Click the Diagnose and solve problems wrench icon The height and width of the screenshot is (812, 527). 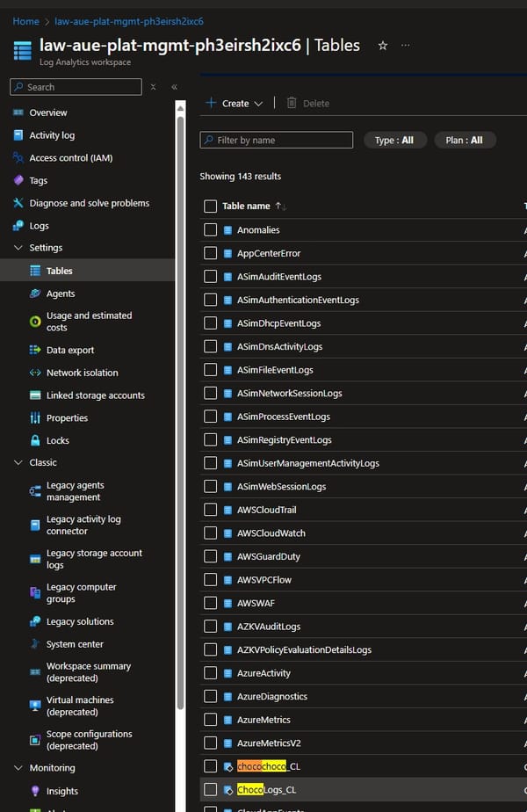click(18, 203)
